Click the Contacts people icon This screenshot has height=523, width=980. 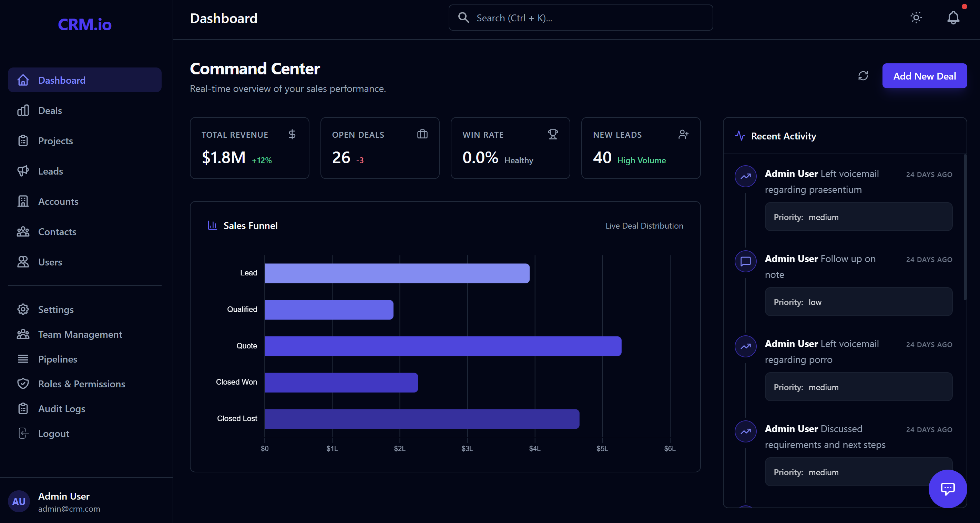(23, 232)
